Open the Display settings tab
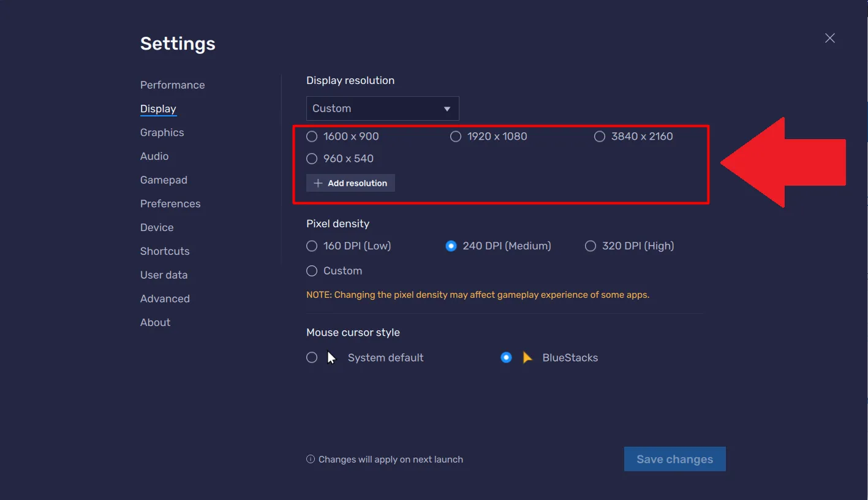 158,109
